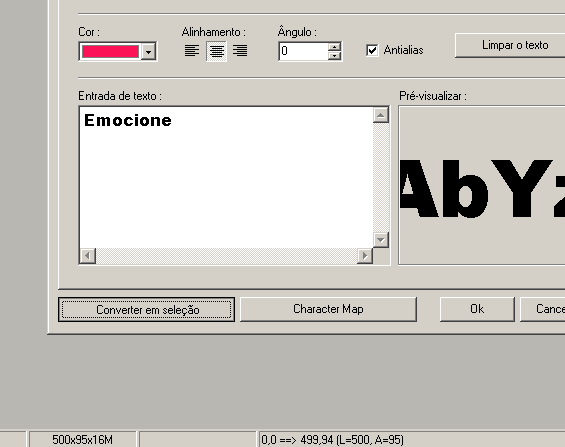Click text area vertical scroll down arrow
The width and height of the screenshot is (565, 447).
point(381,240)
